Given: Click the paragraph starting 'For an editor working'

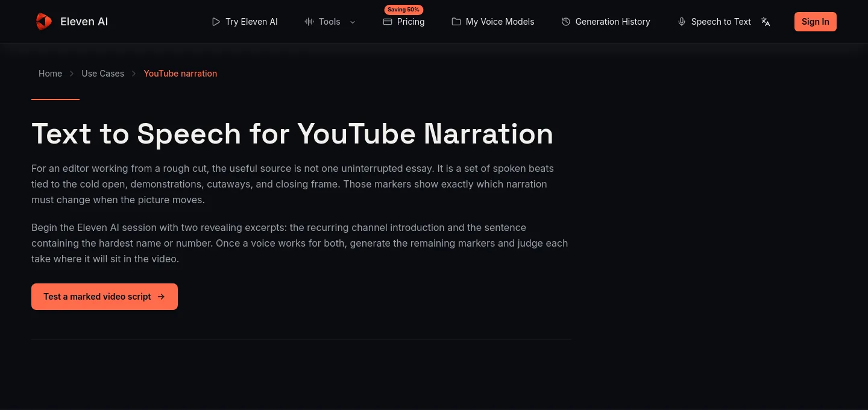Looking at the screenshot, I should [301, 184].
